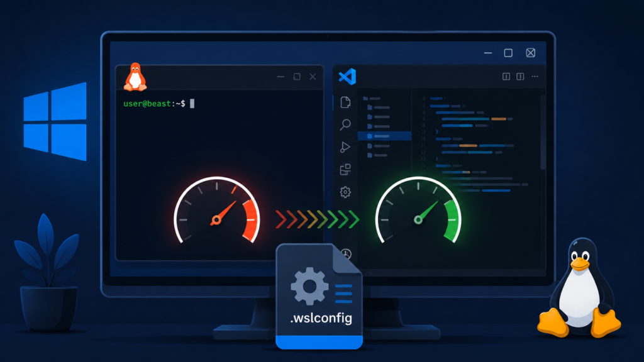Close the outer desktop window
644x362 pixels.
(531, 53)
